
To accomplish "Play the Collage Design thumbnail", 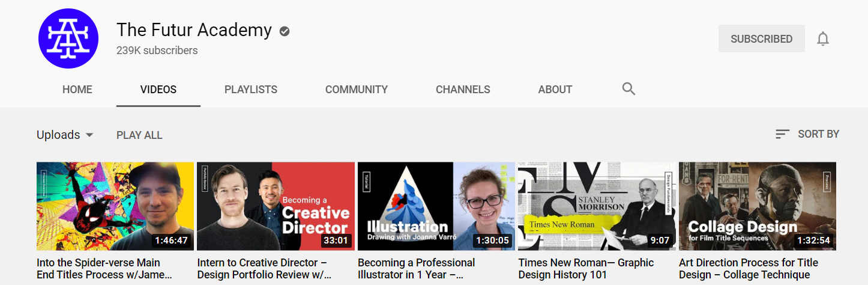I will [x=758, y=206].
